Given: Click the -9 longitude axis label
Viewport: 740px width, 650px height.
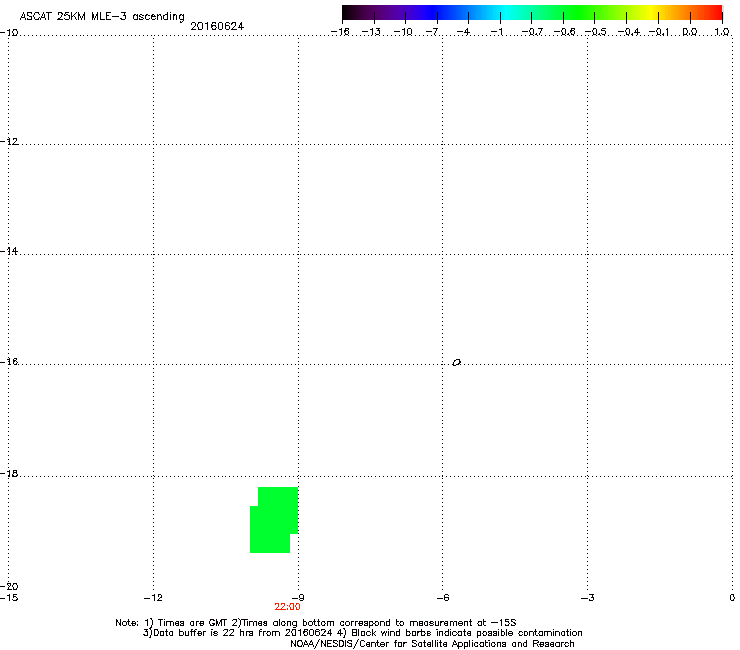Looking at the screenshot, I should tap(298, 598).
